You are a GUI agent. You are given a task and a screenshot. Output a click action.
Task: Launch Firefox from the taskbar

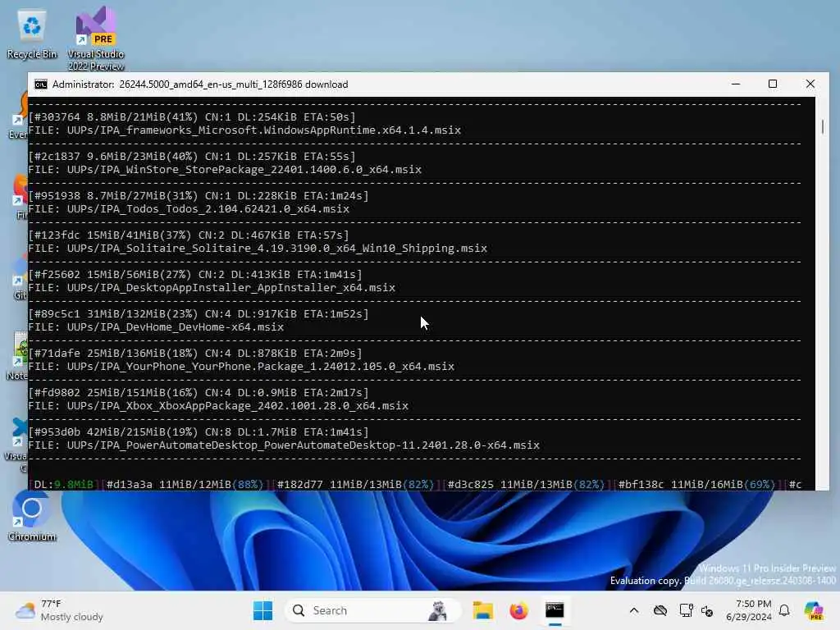pyautogui.click(x=518, y=610)
